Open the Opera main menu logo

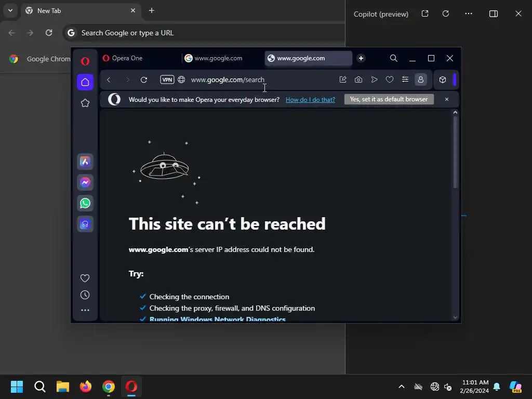tap(85, 61)
